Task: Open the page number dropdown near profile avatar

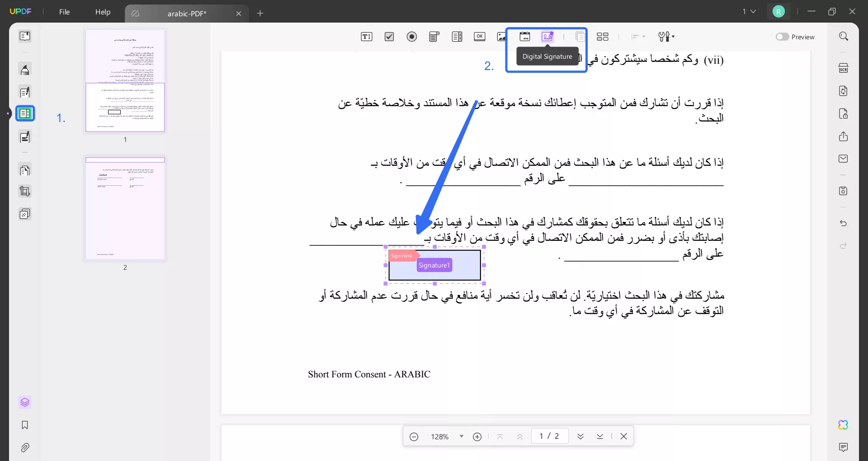Action: (x=749, y=11)
